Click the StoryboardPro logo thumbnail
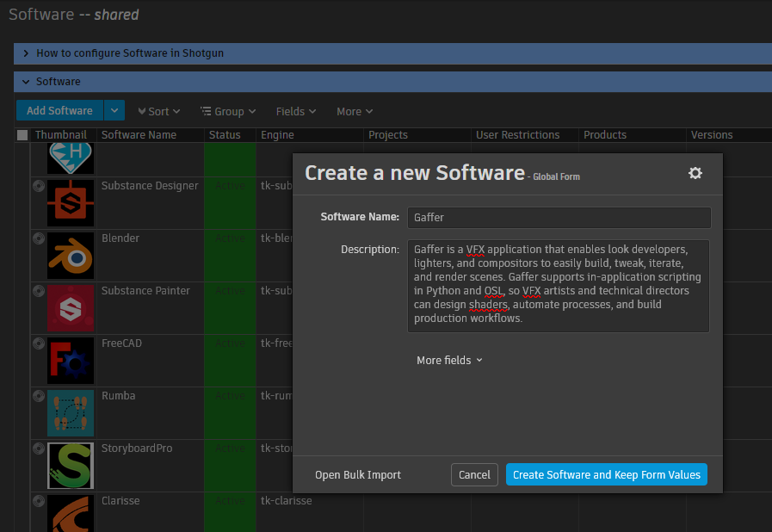The height and width of the screenshot is (532, 772). coord(71,466)
